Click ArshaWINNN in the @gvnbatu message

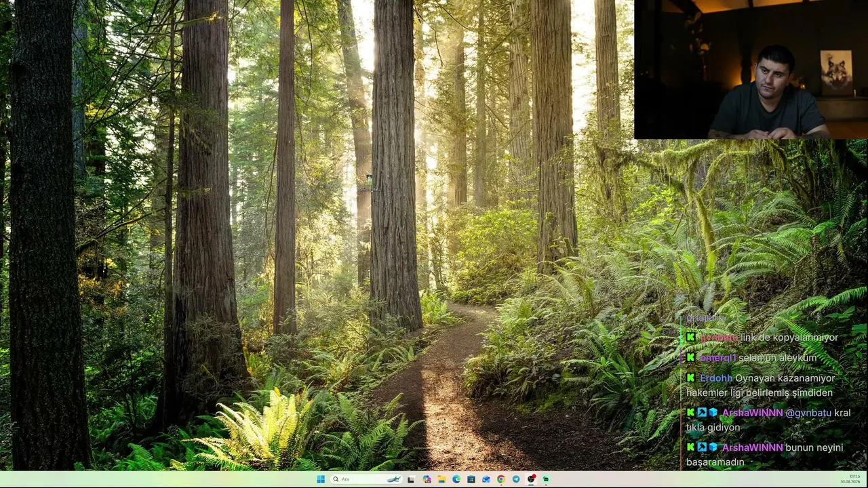point(752,413)
